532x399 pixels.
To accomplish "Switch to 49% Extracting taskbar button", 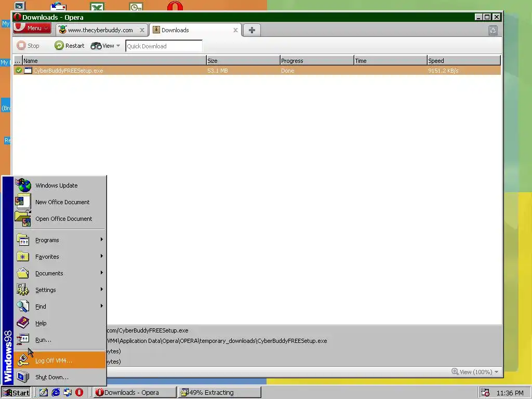I will pos(220,393).
